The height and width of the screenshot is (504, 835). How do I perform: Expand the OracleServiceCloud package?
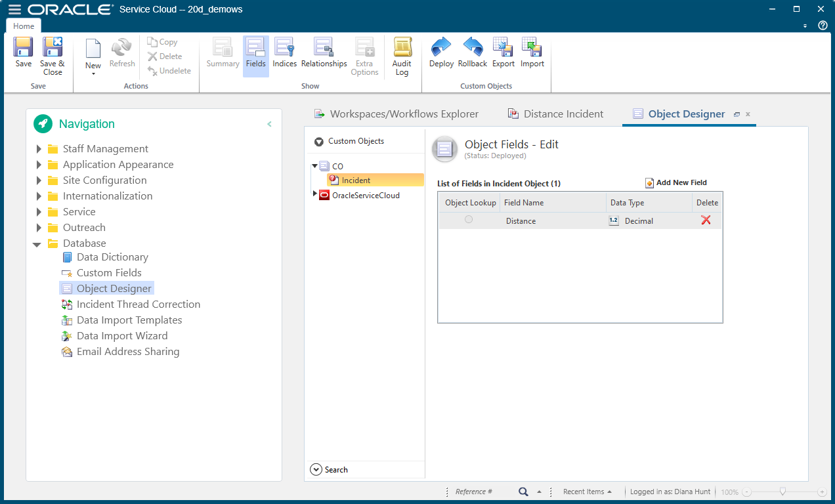[x=314, y=195]
